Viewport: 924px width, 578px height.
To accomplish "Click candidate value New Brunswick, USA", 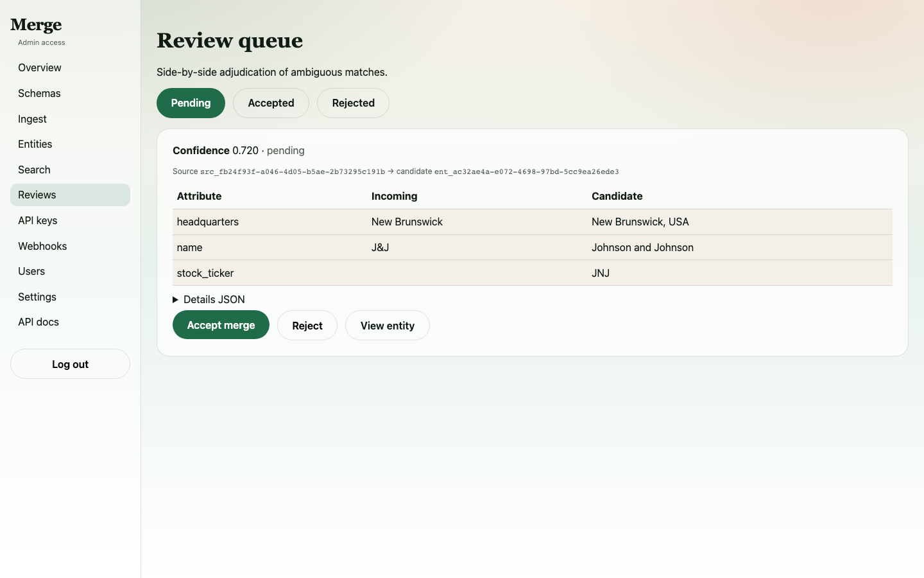I will [640, 222].
